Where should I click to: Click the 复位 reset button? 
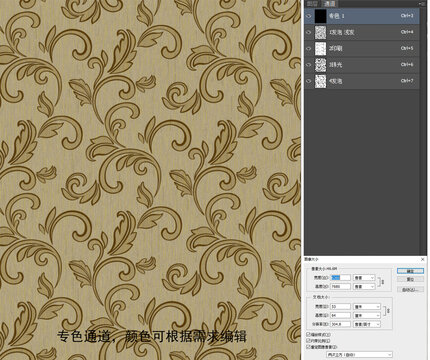[x=410, y=279]
